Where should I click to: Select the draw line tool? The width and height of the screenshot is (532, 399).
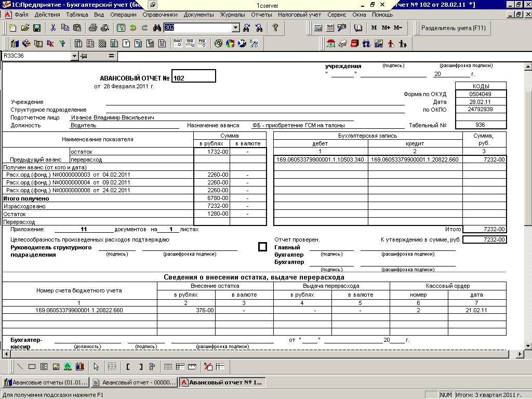[x=20, y=367]
